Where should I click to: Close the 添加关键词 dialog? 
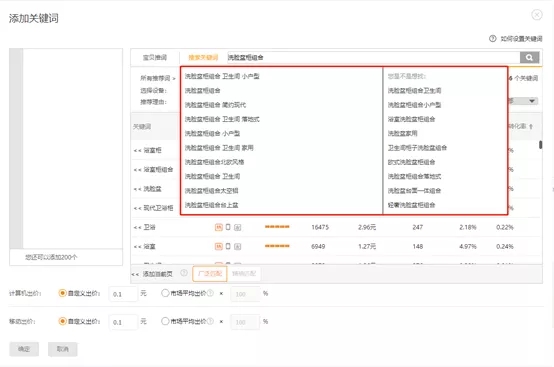click(x=537, y=15)
